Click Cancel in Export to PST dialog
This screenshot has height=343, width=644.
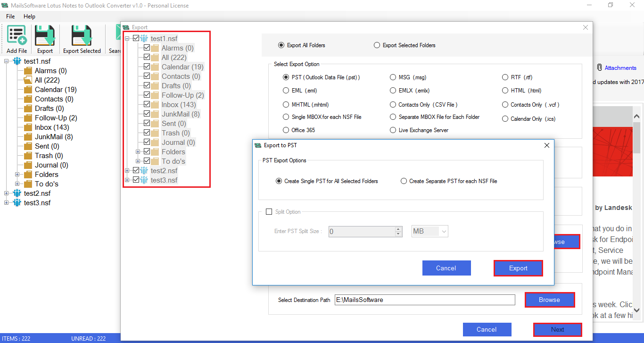pos(446,268)
